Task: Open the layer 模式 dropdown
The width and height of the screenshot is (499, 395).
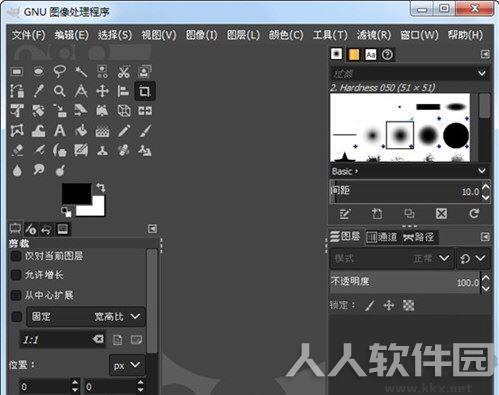Action: pos(392,258)
